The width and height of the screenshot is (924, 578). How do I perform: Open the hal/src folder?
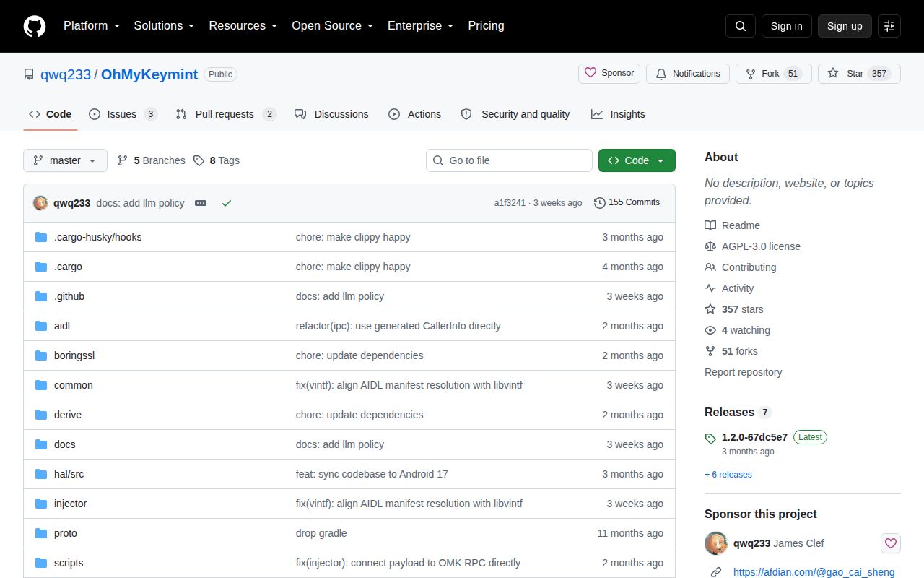point(69,474)
